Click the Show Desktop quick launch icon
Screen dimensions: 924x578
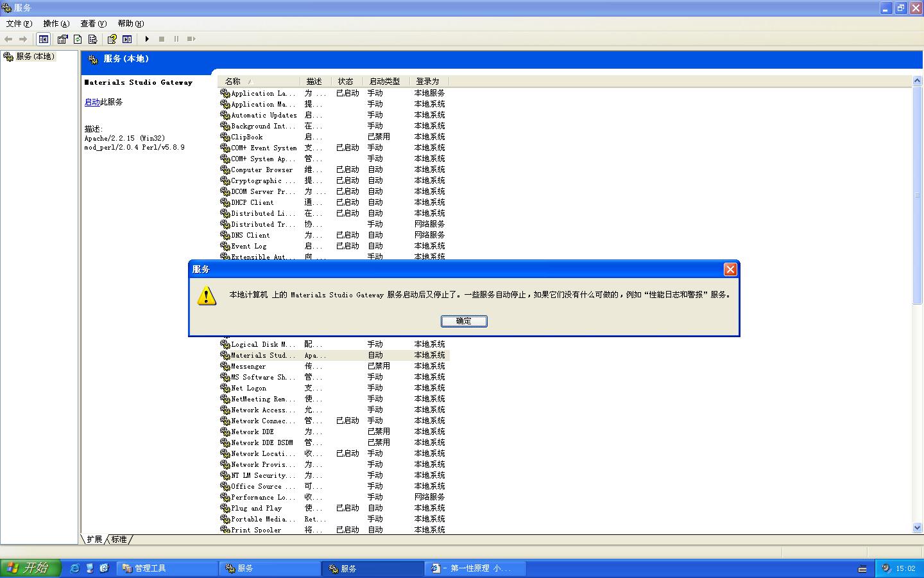click(89, 568)
